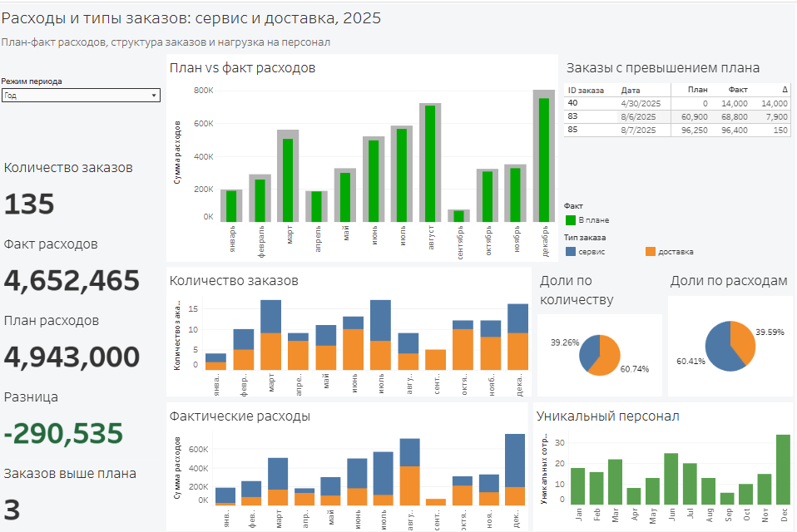
Task: Click the 39.26% pie label
Action: 565,342
